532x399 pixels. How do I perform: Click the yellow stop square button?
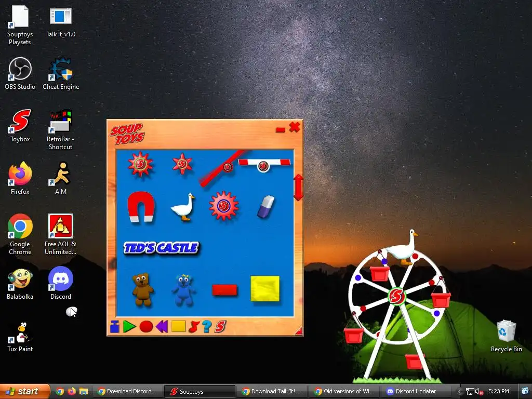pyautogui.click(x=179, y=326)
